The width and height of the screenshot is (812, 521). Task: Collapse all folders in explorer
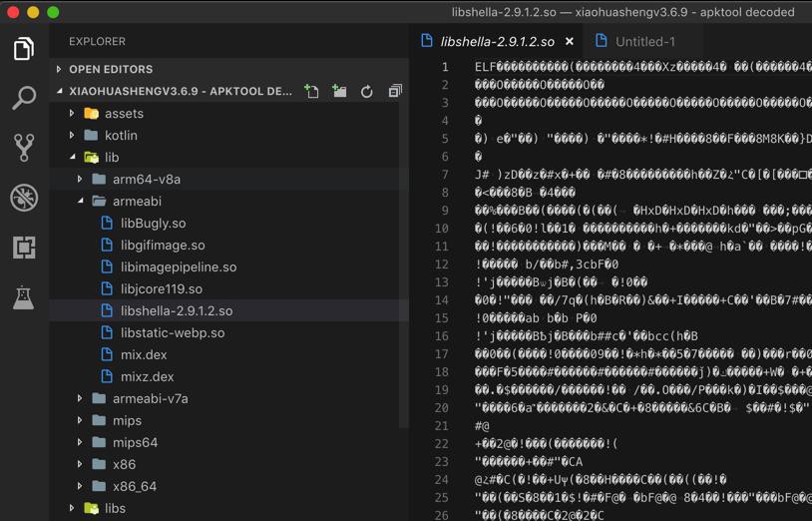point(395,92)
